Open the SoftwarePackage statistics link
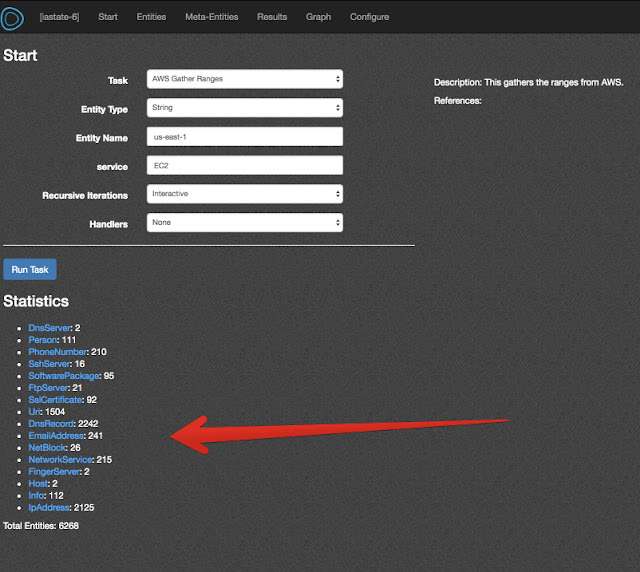Screen dimensions: 640x572 [64, 376]
